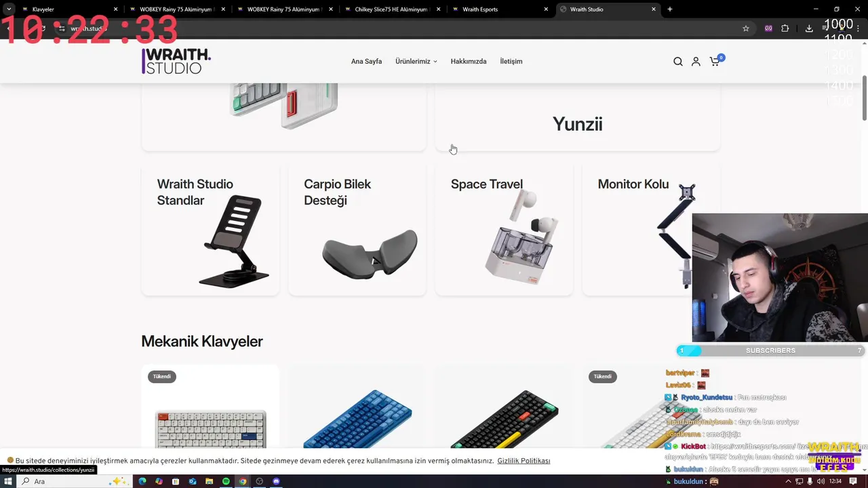Open Outlook from the taskbar
This screenshot has width=868, height=488.
pos(193,481)
